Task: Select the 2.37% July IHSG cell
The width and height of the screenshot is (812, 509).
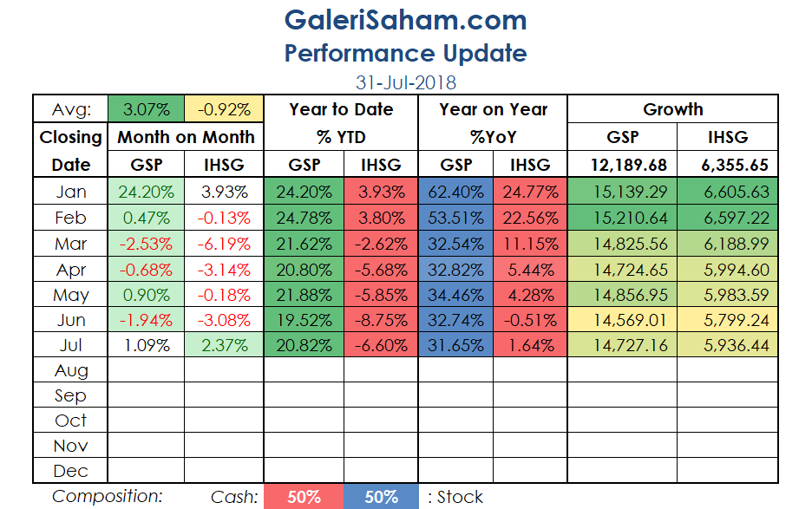Action: pos(224,345)
